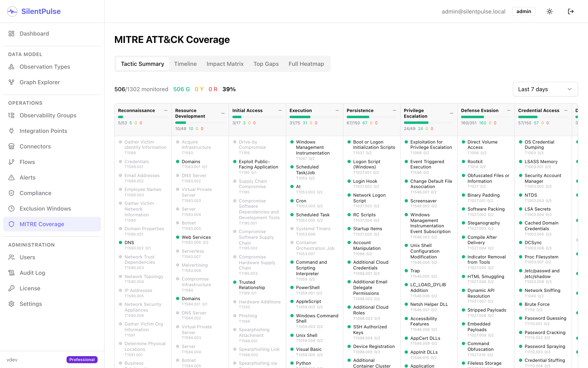Click the Flows branch icon
Image resolution: width=588 pixels, height=368 pixels.
click(x=11, y=162)
